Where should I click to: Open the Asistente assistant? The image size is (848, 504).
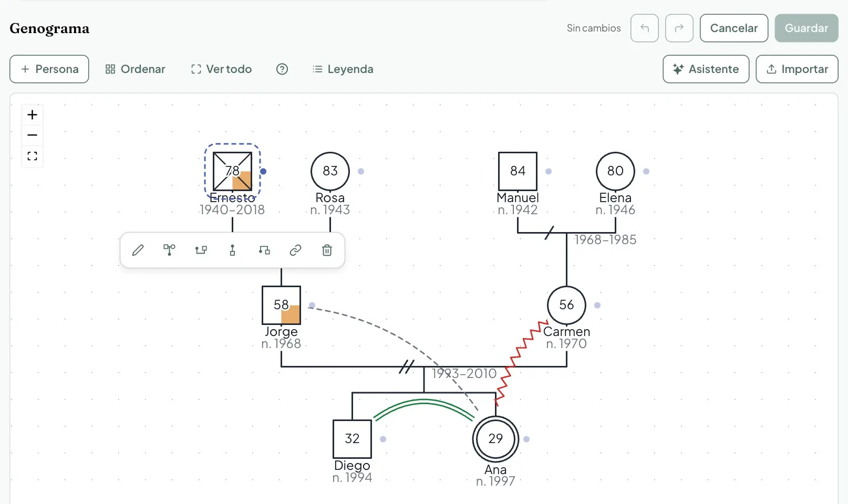(706, 69)
